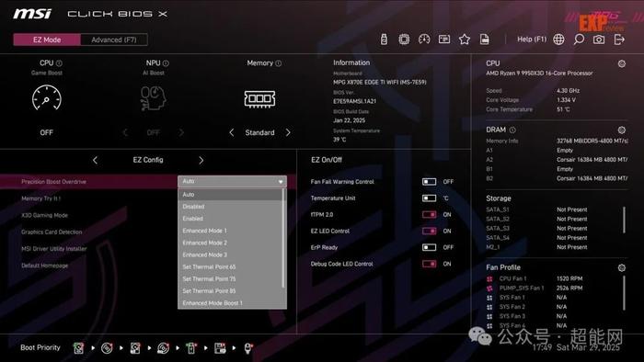Go to previous EZ Config page arrow
Image resolution: width=644 pixels, height=362 pixels.
tap(95, 160)
